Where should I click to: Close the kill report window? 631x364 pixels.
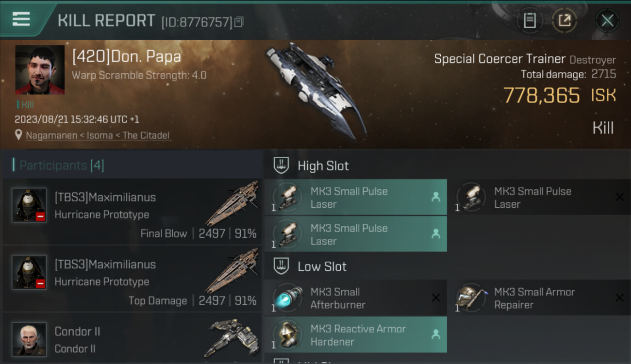[x=607, y=20]
